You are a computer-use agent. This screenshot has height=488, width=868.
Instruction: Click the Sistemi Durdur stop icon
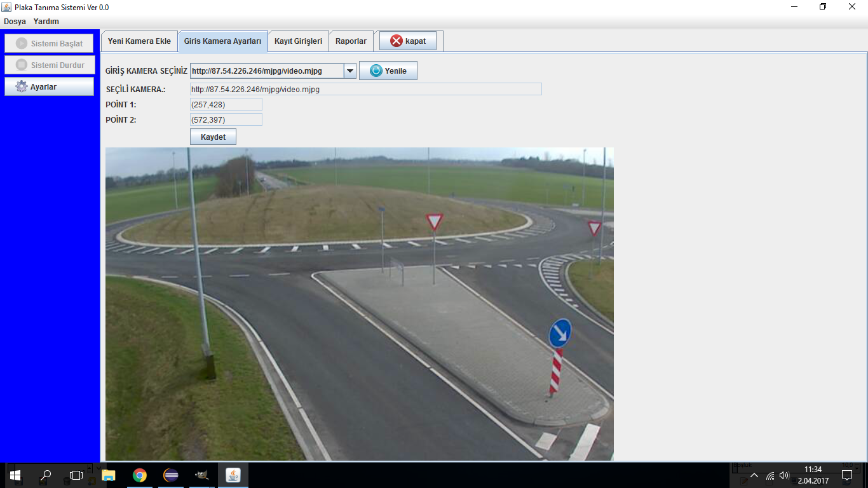[x=20, y=64]
